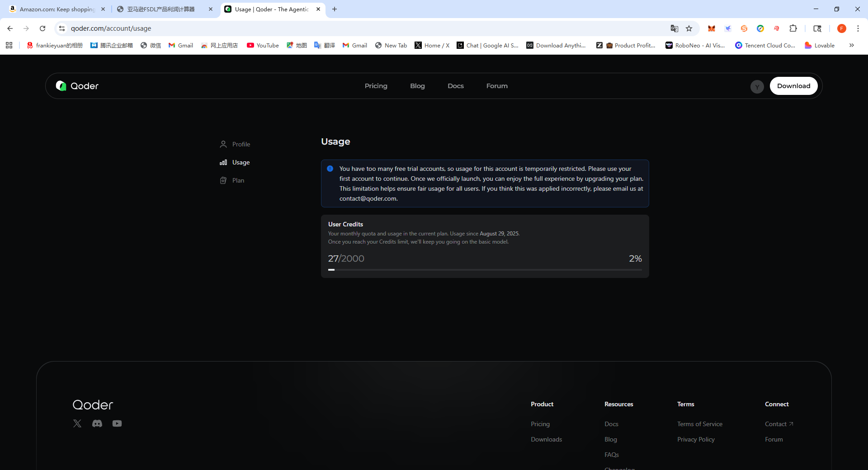The image size is (868, 470).
Task: Open the footer Forum link
Action: 774,439
